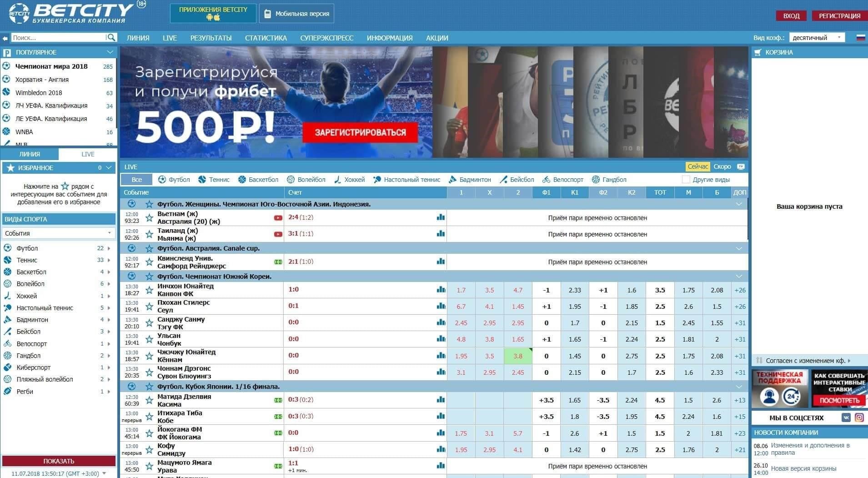The width and height of the screenshot is (868, 478).
Task: Select Футбол filter in live sports bar
Action: (x=174, y=180)
